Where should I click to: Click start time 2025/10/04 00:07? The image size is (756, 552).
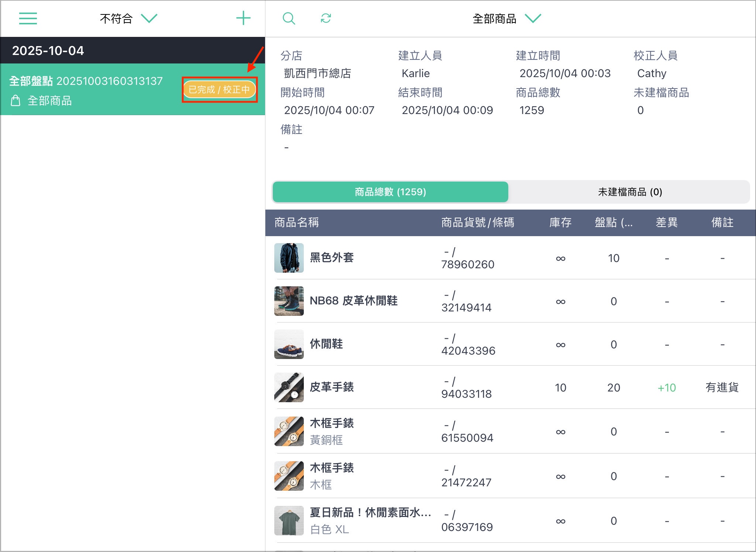(x=329, y=110)
